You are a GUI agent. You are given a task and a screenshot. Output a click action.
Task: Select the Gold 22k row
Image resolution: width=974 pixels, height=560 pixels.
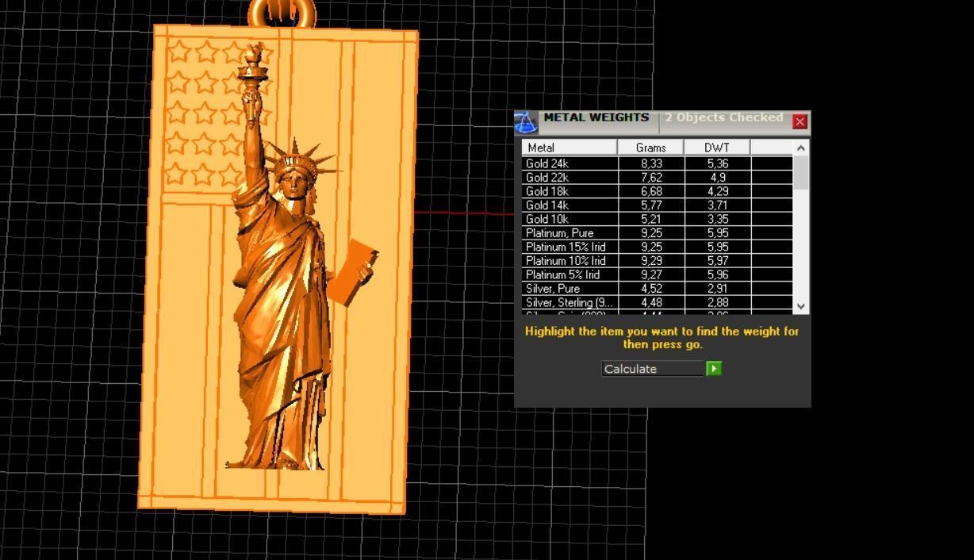pyautogui.click(x=658, y=178)
